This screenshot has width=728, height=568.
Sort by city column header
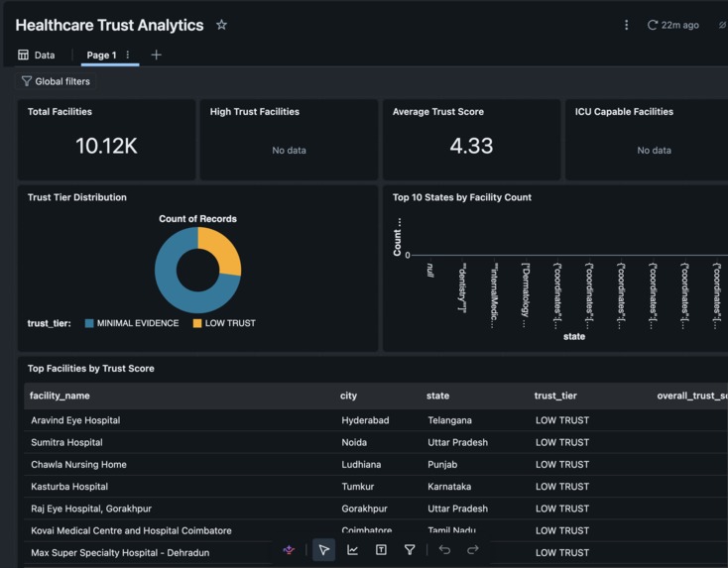pos(348,396)
